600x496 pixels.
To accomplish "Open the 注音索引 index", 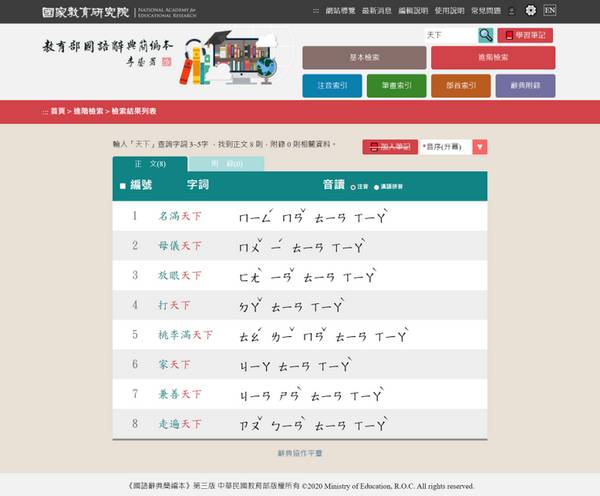I will click(x=332, y=86).
